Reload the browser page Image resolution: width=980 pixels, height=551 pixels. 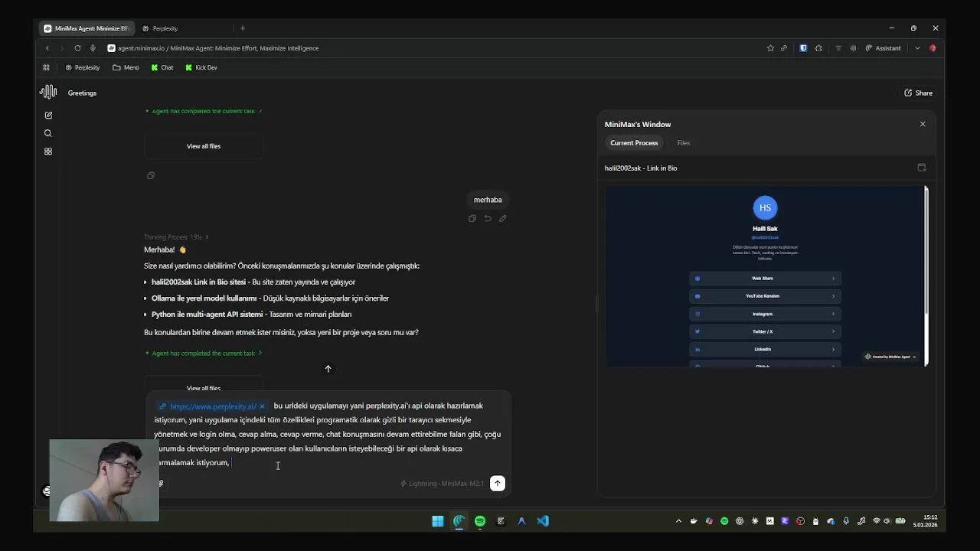coord(77,48)
